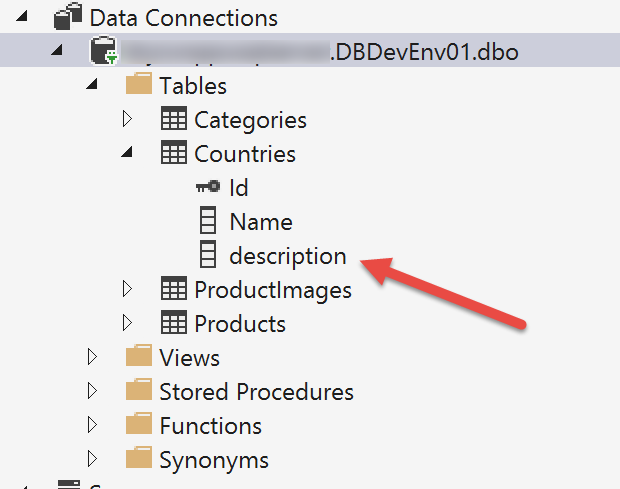Click the primary key icon next to Id
Viewport: 620px width, 489px height.
click(208, 188)
